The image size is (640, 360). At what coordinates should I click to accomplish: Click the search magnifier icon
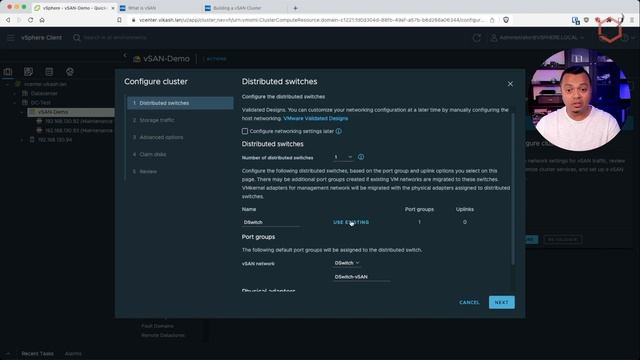(x=77, y=38)
